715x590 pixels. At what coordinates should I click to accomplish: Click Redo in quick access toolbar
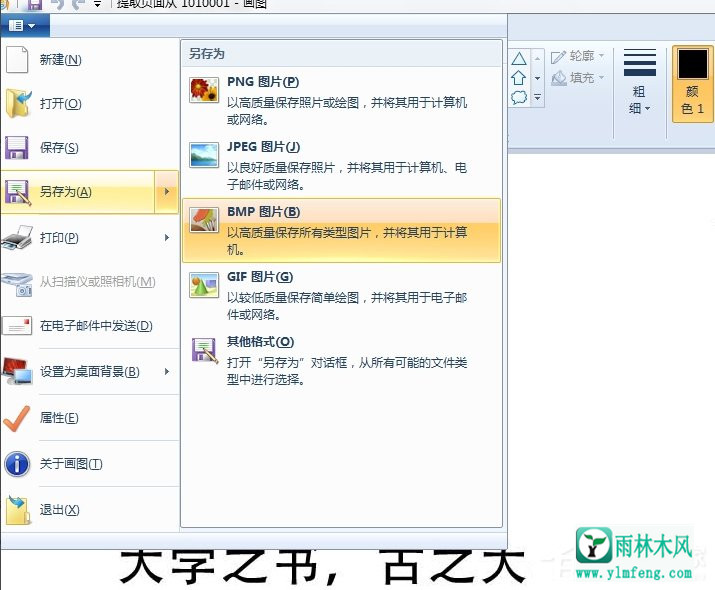point(78,5)
